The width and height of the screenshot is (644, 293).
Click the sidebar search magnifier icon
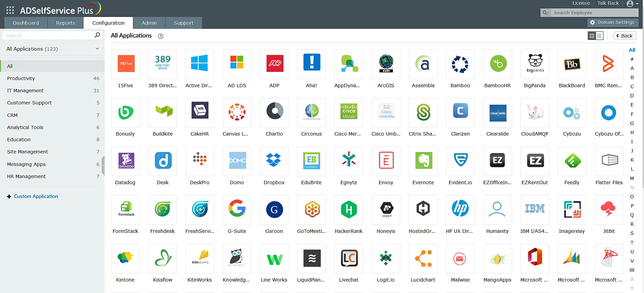point(97,35)
